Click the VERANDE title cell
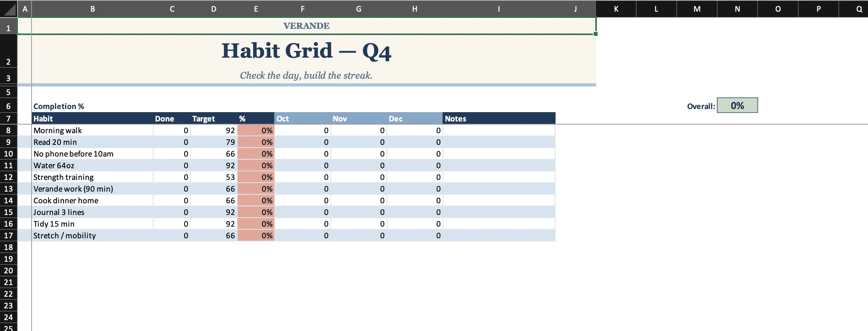The width and height of the screenshot is (868, 331). click(306, 26)
